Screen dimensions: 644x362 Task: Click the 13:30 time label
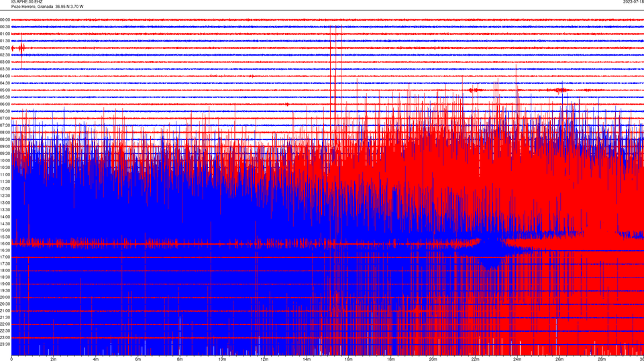click(5, 210)
